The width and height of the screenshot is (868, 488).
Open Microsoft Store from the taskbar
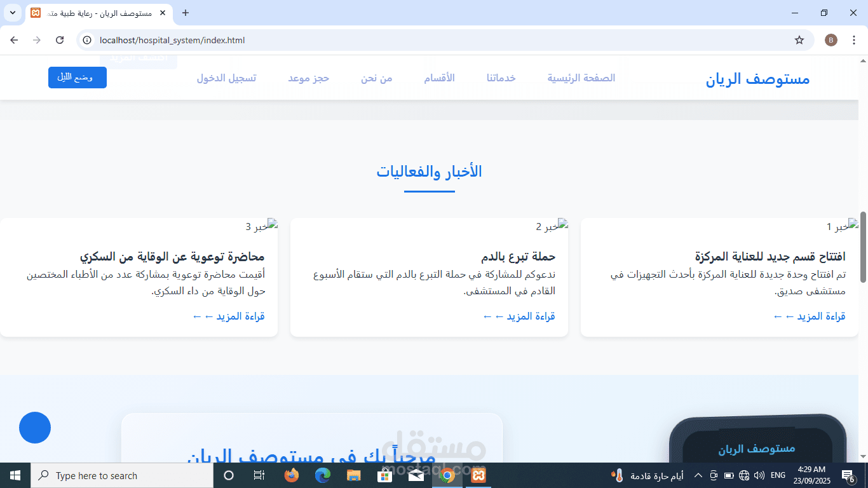click(385, 475)
